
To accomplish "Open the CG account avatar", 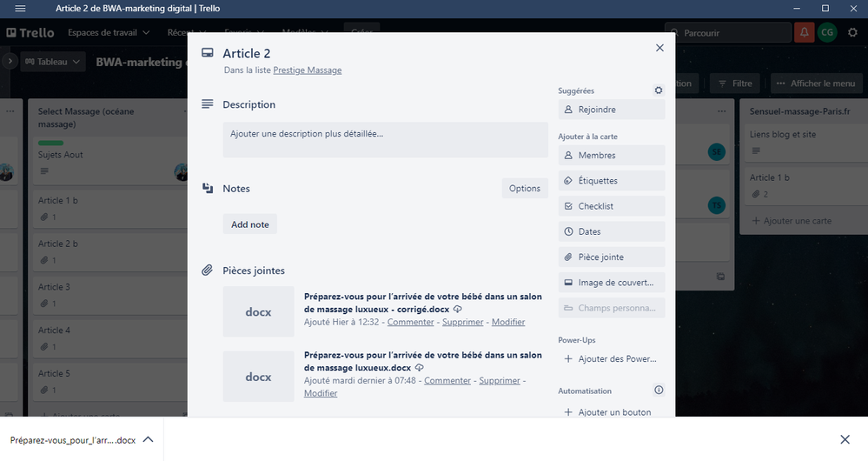I will 827,33.
